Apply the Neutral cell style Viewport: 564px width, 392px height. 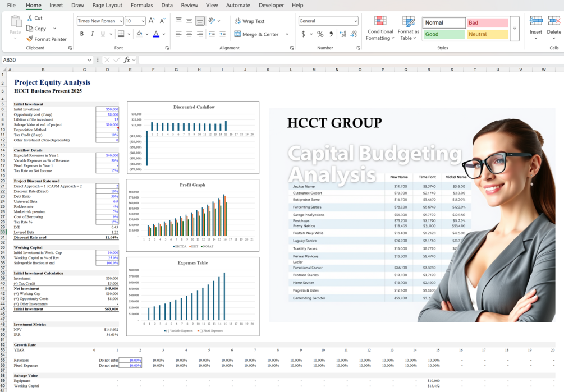coord(487,34)
